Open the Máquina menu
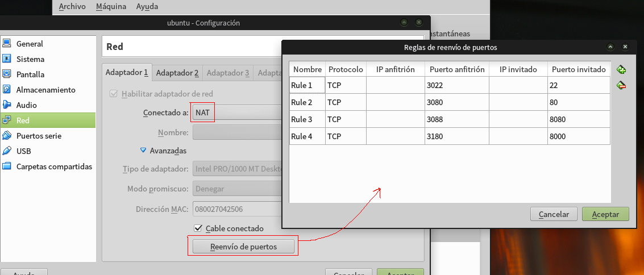The height and width of the screenshot is (275, 644). [x=111, y=7]
